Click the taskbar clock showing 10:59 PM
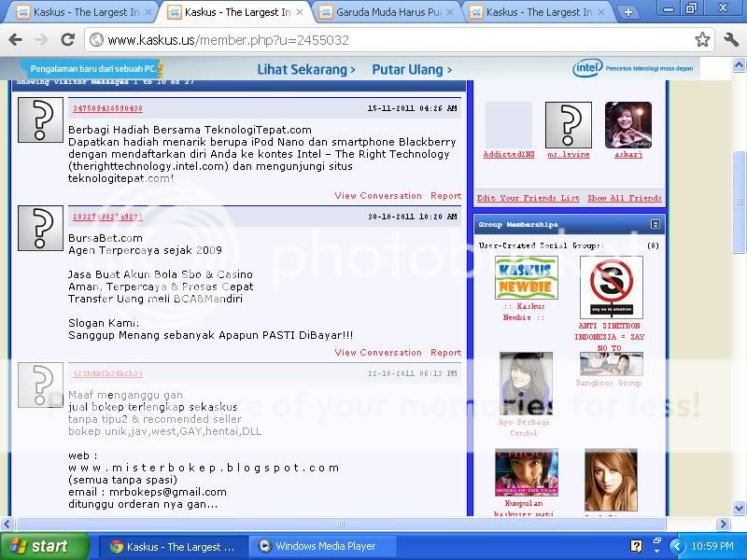 712,546
